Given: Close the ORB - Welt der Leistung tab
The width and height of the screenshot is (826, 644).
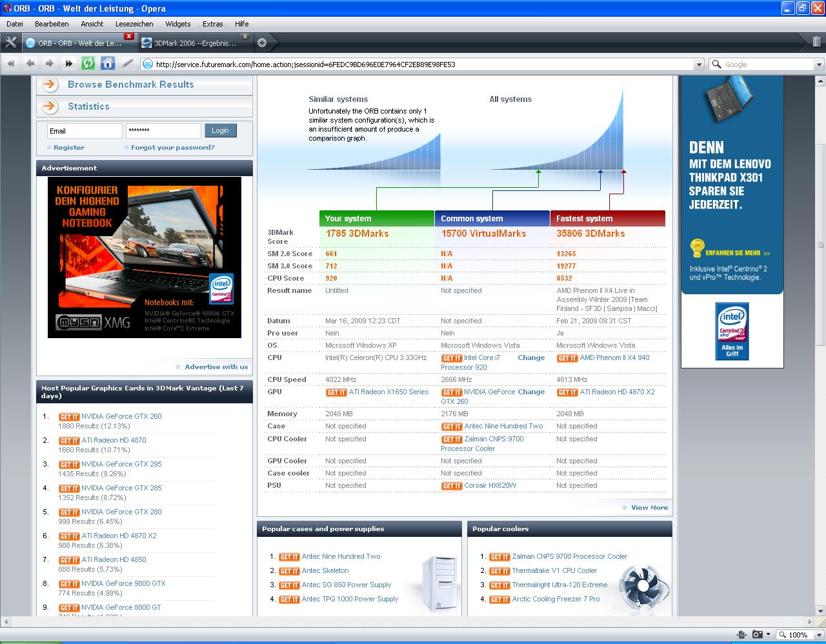Looking at the screenshot, I should click(x=129, y=36).
